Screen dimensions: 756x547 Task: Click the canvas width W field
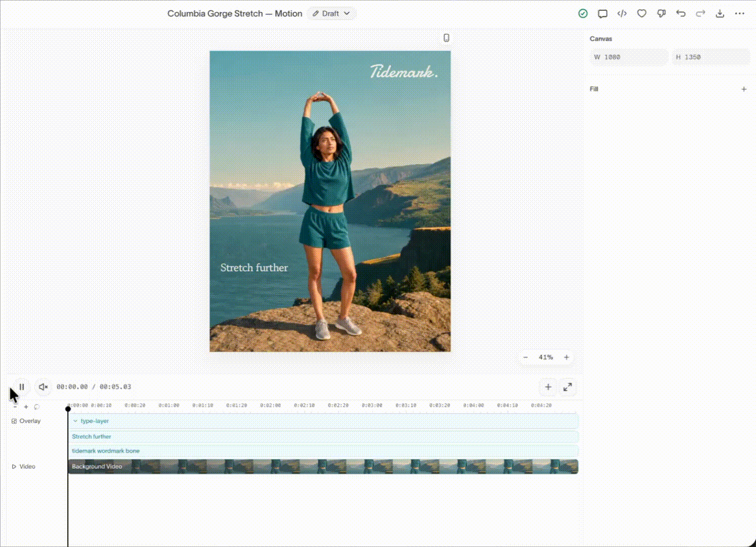(629, 57)
